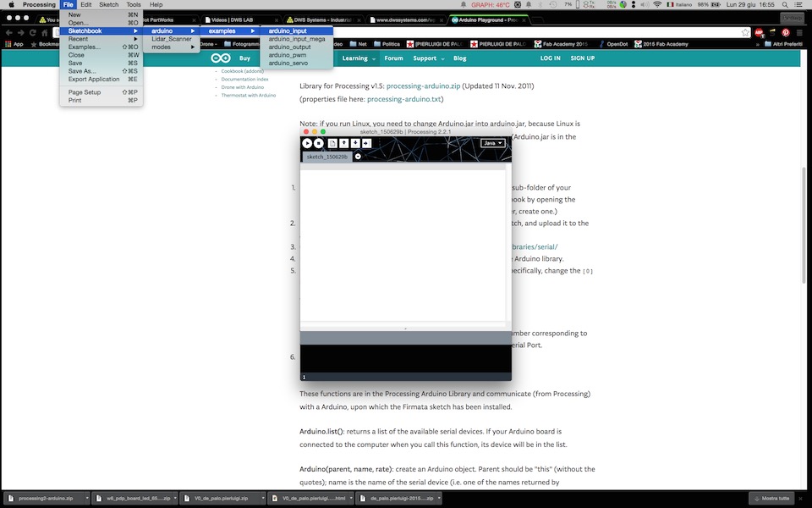Stop the running sketch in Processing
812x508 pixels.
tap(319, 143)
